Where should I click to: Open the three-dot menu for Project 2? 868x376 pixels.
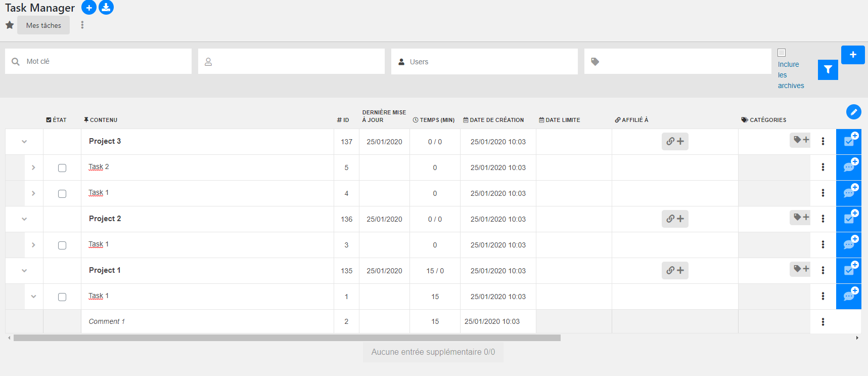[x=823, y=219]
